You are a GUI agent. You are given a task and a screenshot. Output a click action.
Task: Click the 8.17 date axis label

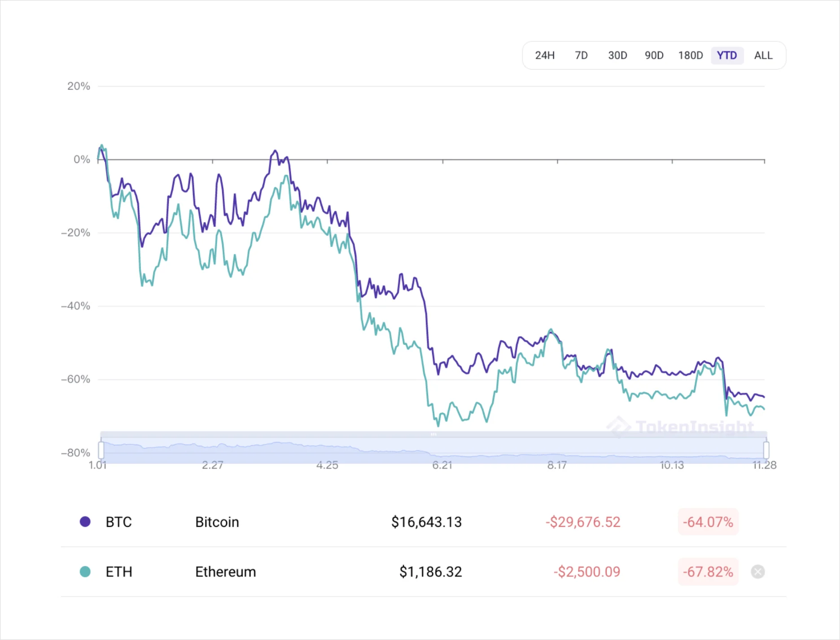coord(557,465)
